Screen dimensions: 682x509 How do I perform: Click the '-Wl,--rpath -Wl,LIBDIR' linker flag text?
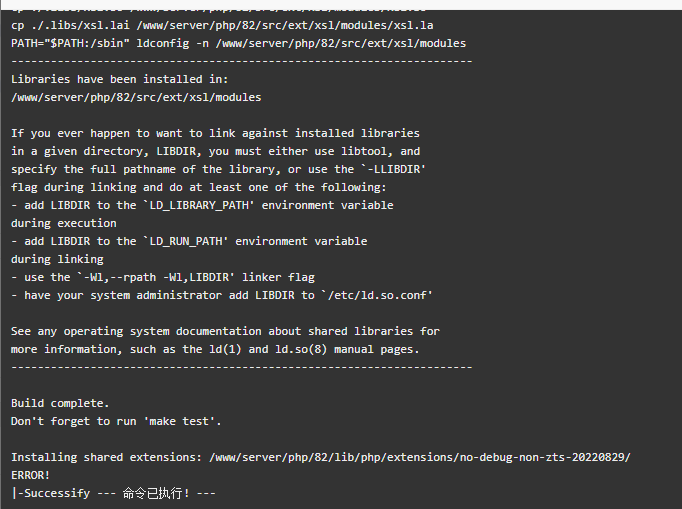point(156,277)
